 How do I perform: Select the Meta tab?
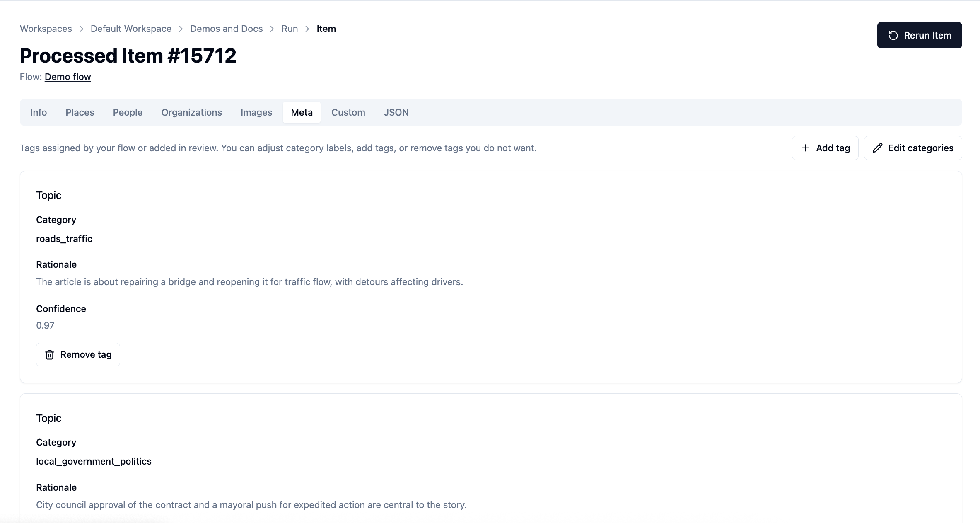(x=302, y=112)
